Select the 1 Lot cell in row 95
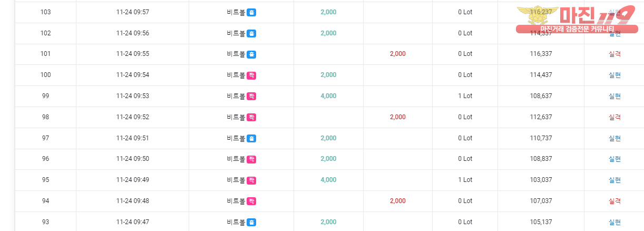The width and height of the screenshot is (644, 231). click(x=465, y=180)
